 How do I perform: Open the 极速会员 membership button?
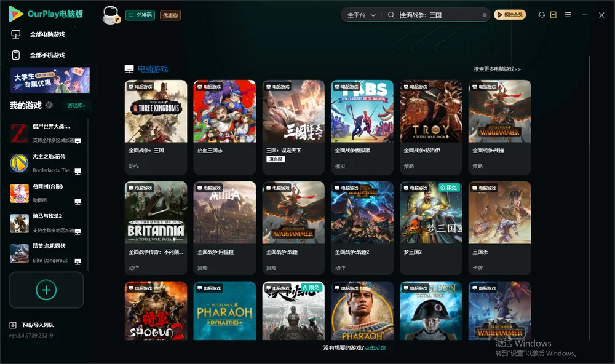[510, 15]
